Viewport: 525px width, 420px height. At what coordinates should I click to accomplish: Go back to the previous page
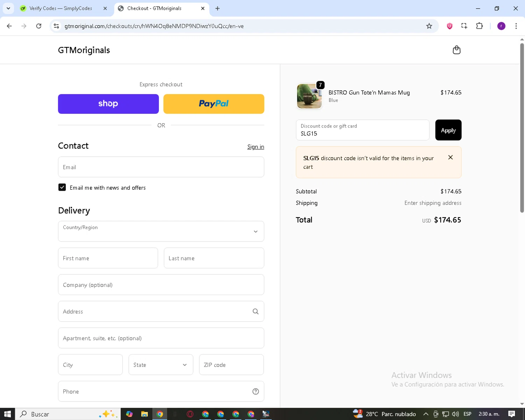(x=9, y=26)
